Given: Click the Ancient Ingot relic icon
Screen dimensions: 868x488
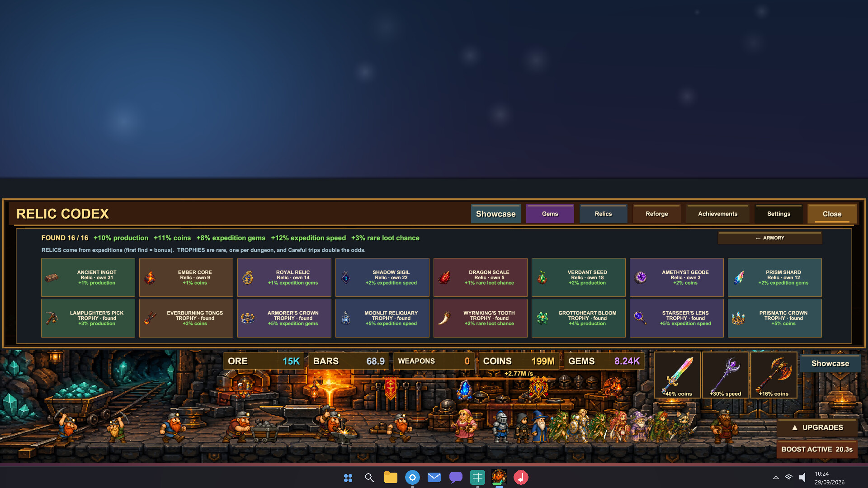Looking at the screenshot, I should (52, 277).
